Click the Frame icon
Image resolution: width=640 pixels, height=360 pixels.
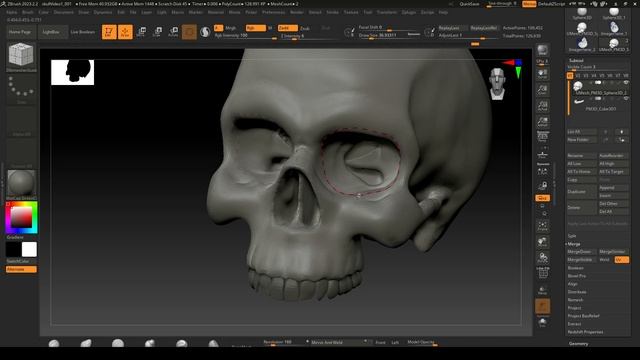coord(542,226)
